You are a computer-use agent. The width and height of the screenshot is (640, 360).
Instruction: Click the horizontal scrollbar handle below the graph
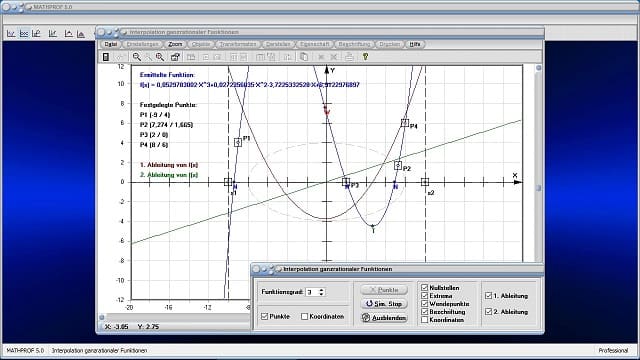click(102, 317)
